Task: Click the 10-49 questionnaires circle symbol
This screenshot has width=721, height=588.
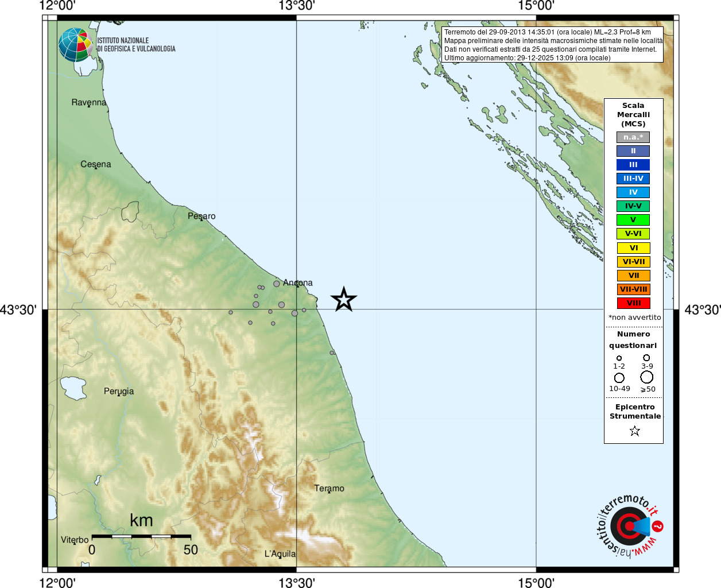Action: (x=619, y=378)
